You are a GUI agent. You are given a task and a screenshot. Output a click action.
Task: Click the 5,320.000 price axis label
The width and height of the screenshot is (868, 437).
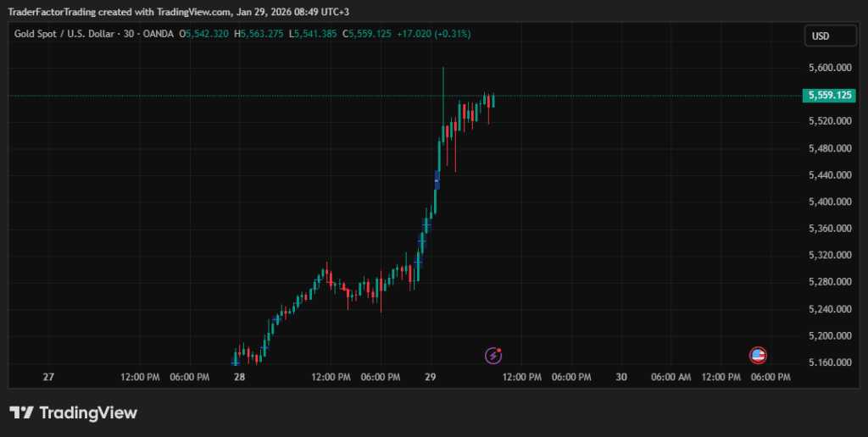click(x=830, y=255)
